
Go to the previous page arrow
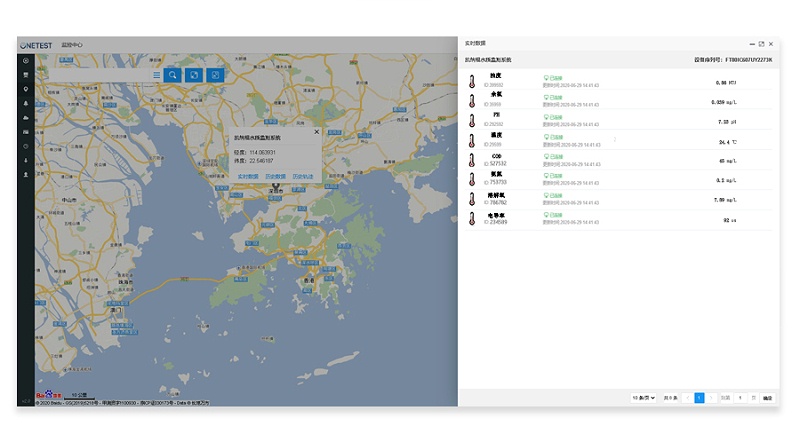click(687, 398)
